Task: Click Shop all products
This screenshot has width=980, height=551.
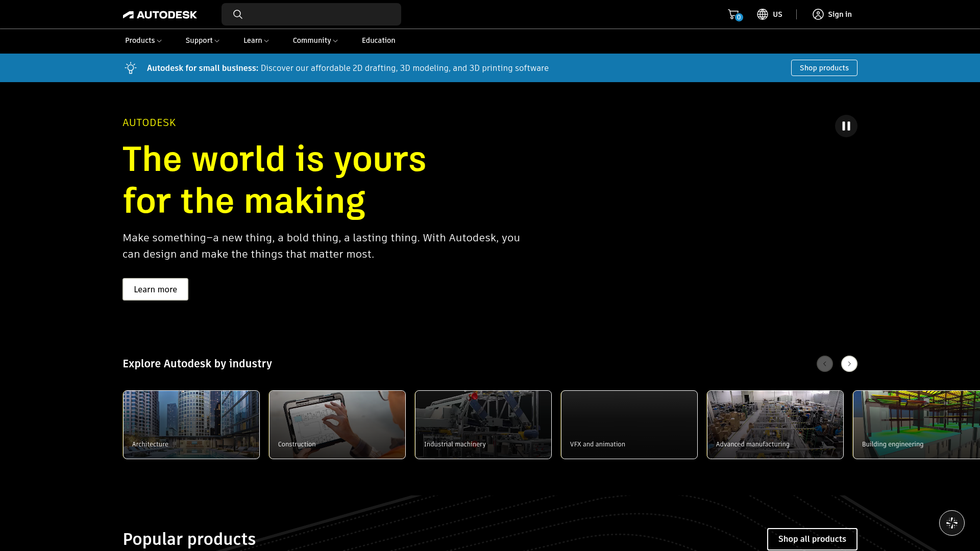Action: (x=812, y=539)
